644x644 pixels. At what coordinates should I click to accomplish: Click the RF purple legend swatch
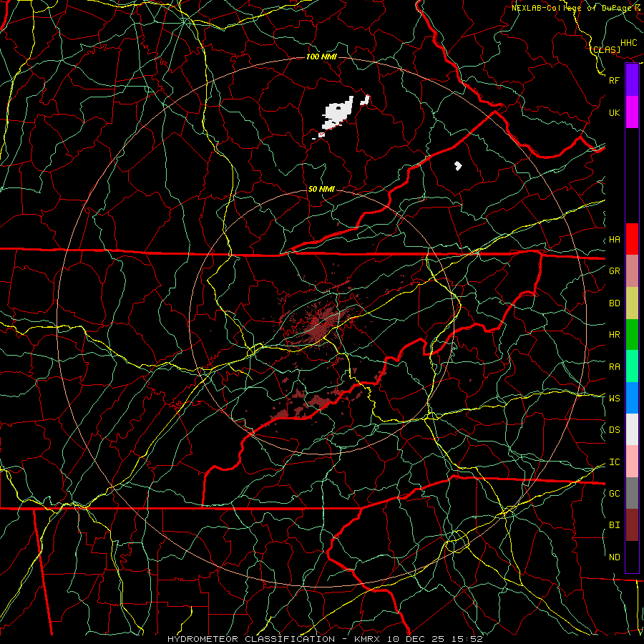[632, 80]
